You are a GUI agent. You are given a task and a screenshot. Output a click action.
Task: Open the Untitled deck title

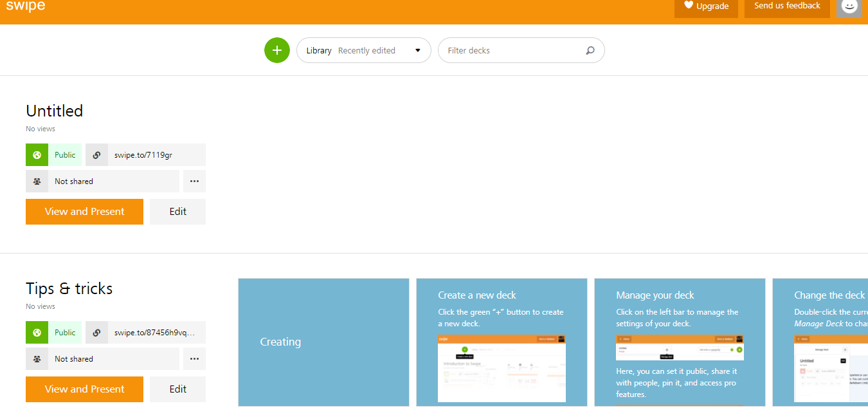tap(55, 111)
